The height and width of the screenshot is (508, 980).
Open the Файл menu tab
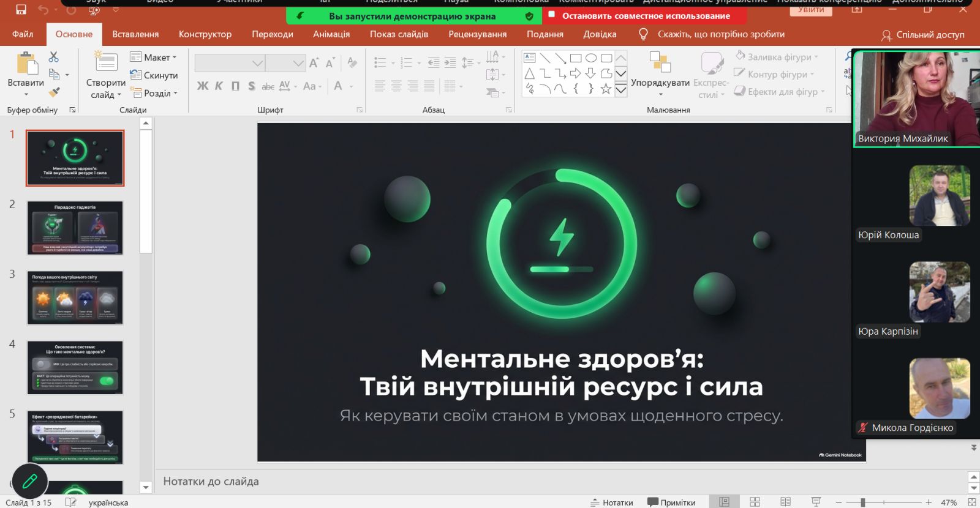pyautogui.click(x=23, y=34)
